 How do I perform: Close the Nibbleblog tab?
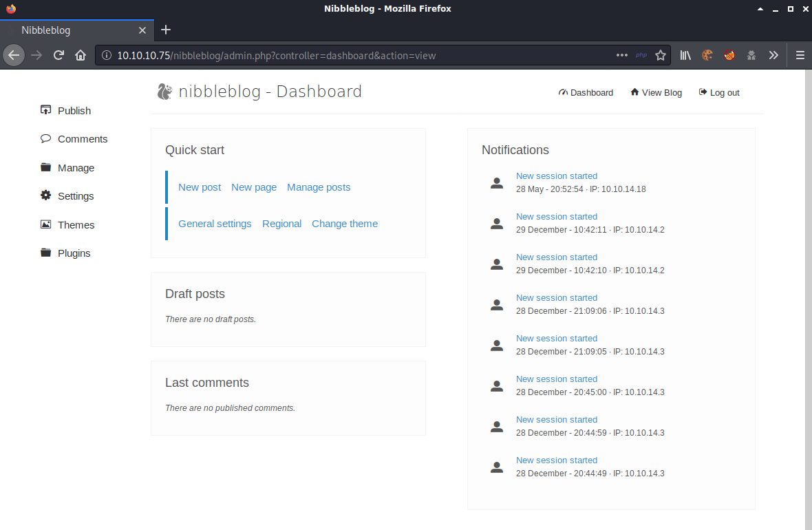[142, 30]
